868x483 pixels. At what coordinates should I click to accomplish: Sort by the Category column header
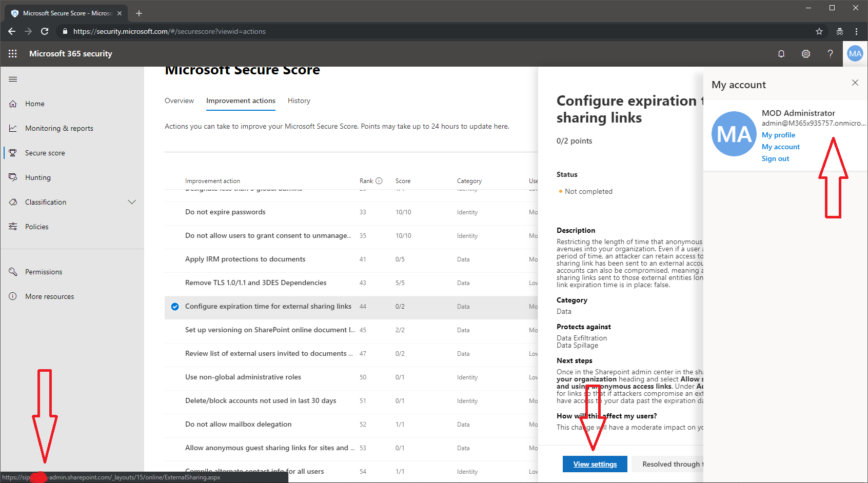pos(469,181)
